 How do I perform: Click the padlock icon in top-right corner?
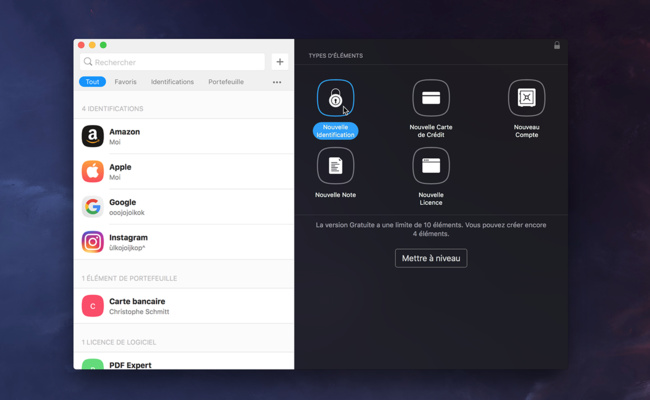[557, 46]
